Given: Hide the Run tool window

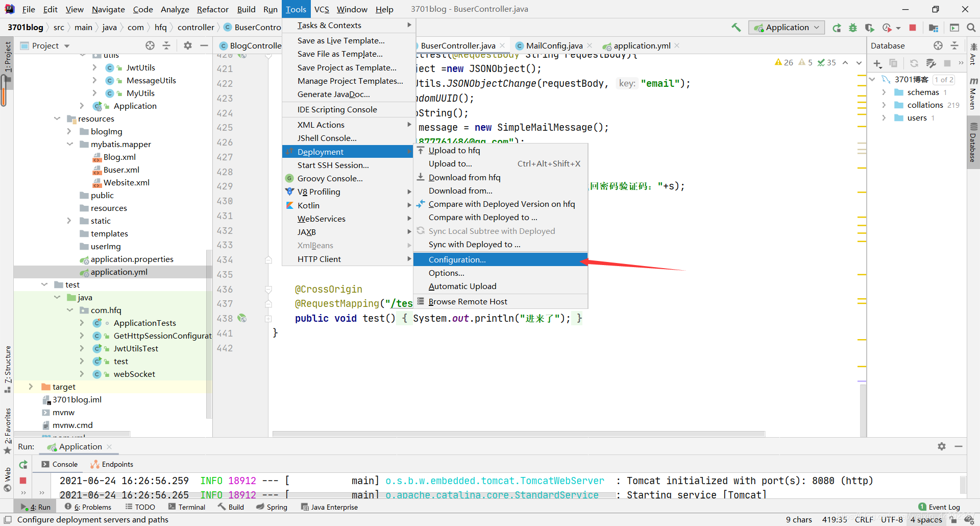Looking at the screenshot, I should click(959, 446).
